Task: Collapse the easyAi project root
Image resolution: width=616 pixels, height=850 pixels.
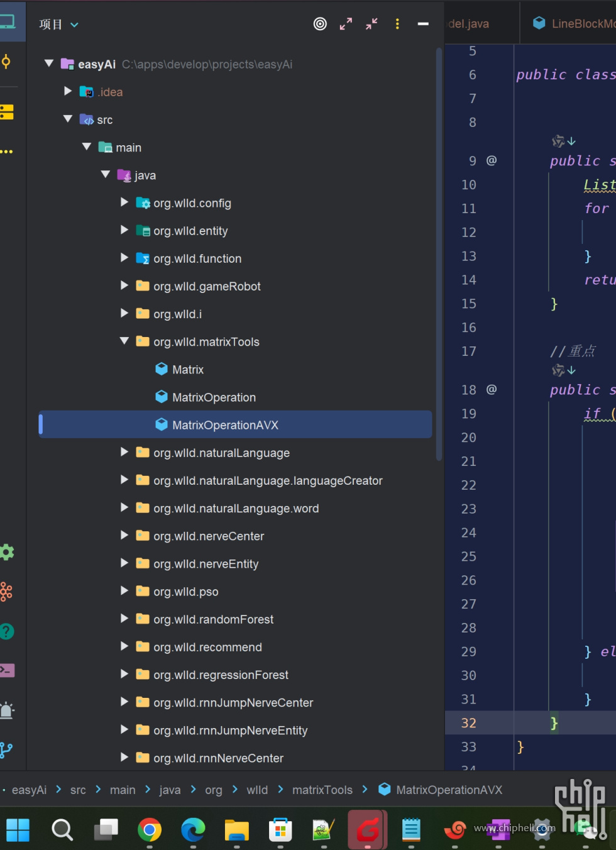Action: [48, 63]
